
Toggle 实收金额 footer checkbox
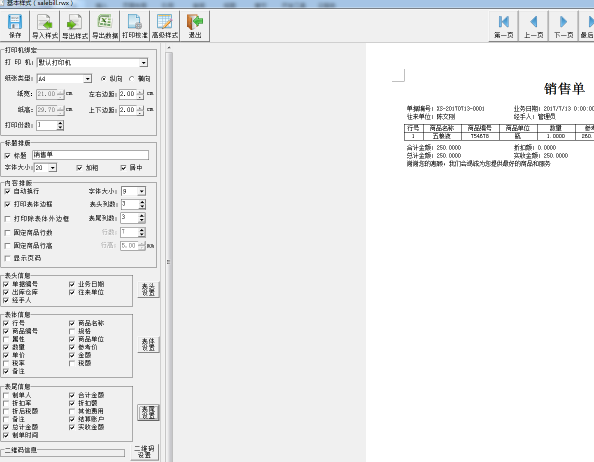(x=72, y=427)
